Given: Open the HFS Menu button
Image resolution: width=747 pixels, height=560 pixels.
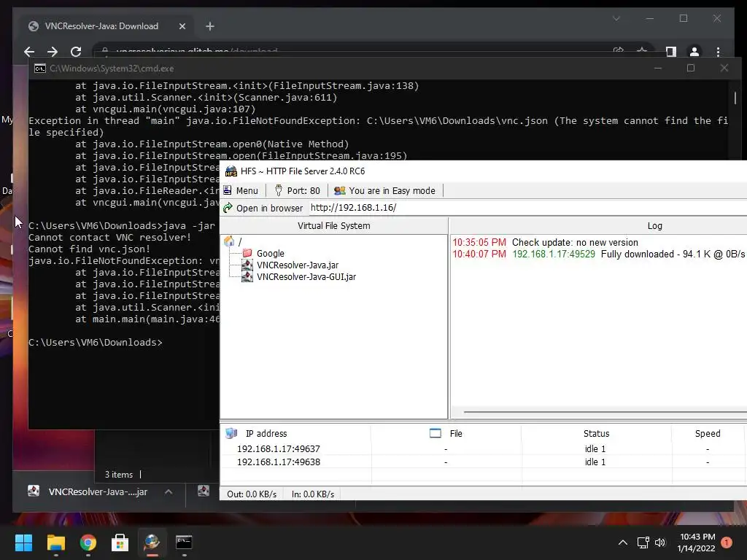Looking at the screenshot, I should coord(241,190).
